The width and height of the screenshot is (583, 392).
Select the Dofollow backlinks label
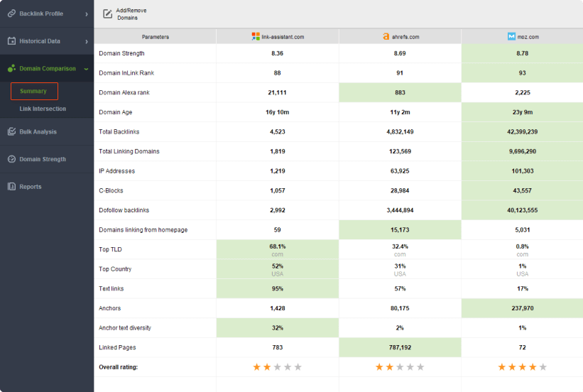[124, 210]
